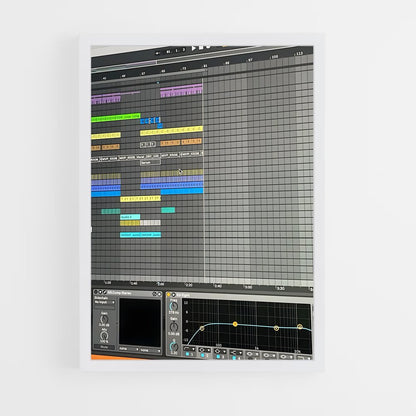Open band 2 filter type dropdown
This screenshot has height=416, width=416.
tap(204, 350)
